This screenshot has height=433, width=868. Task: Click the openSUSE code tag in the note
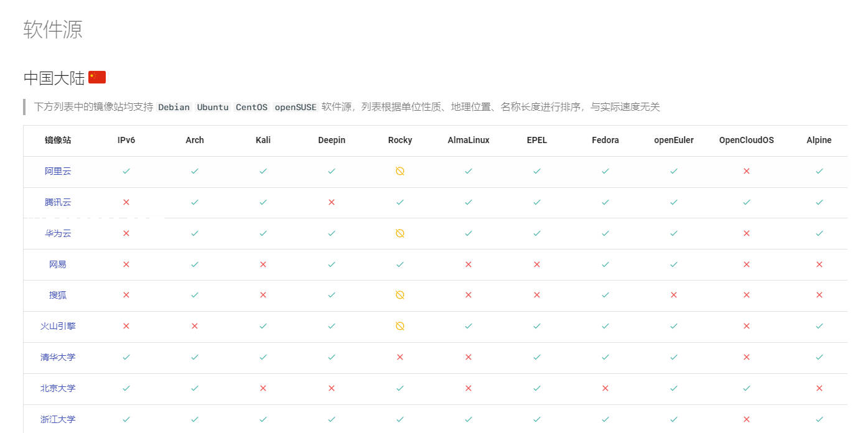click(x=296, y=107)
